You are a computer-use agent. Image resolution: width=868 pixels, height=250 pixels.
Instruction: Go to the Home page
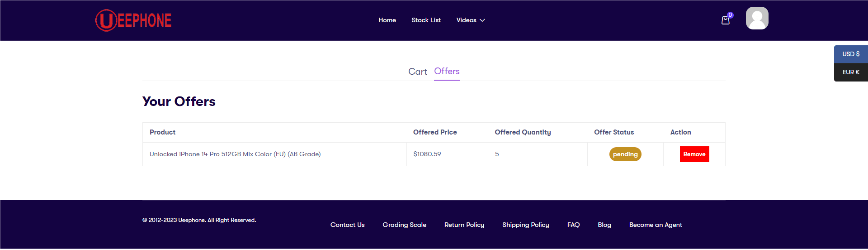pyautogui.click(x=387, y=20)
